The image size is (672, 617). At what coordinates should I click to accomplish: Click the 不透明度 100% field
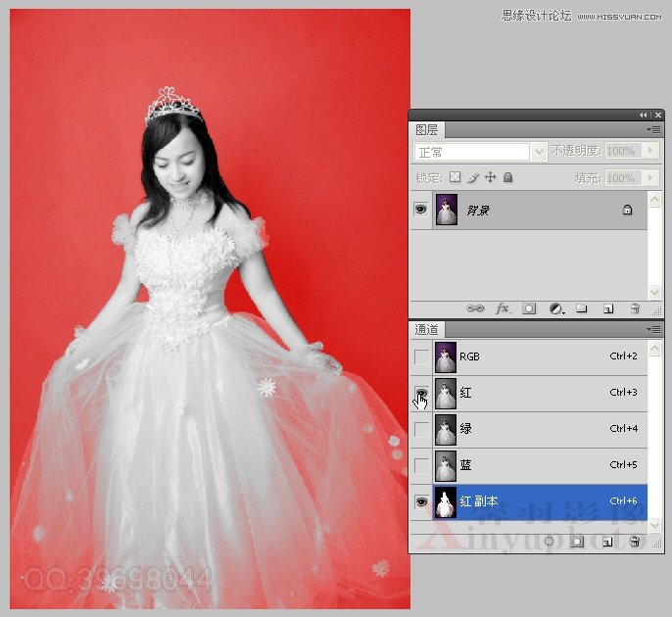[x=624, y=151]
